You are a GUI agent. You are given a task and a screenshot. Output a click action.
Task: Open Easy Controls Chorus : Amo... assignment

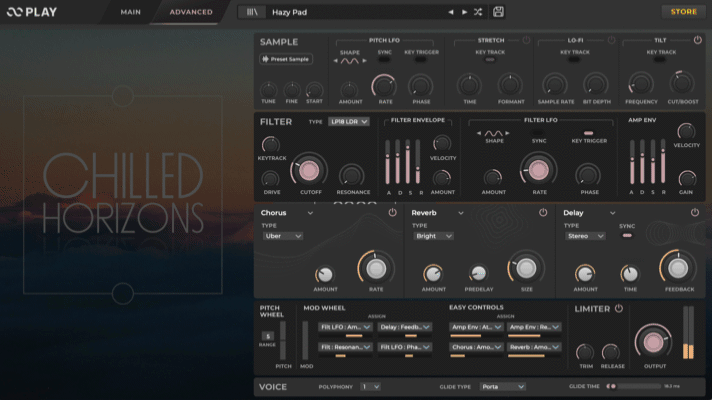(x=476, y=347)
